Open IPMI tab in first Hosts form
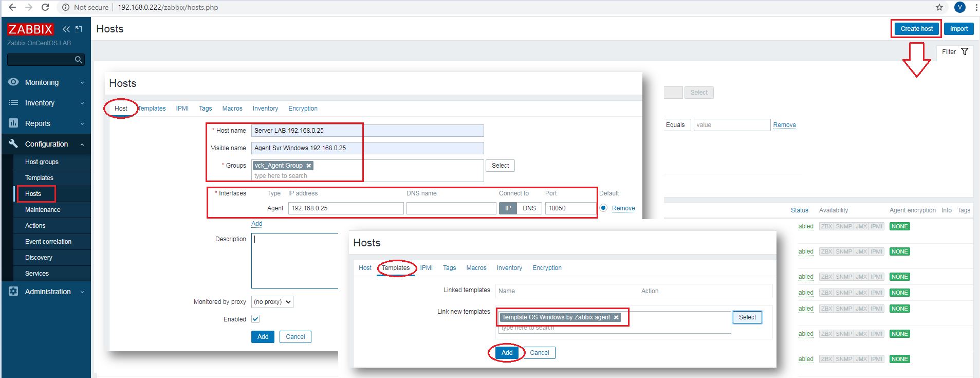Viewport: 980px width, 378px height. click(182, 109)
